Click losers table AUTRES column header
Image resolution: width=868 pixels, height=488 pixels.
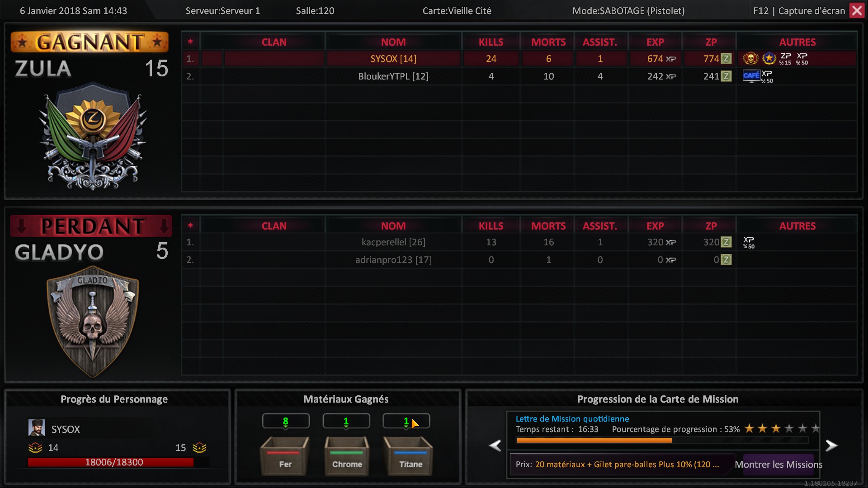coord(797,226)
